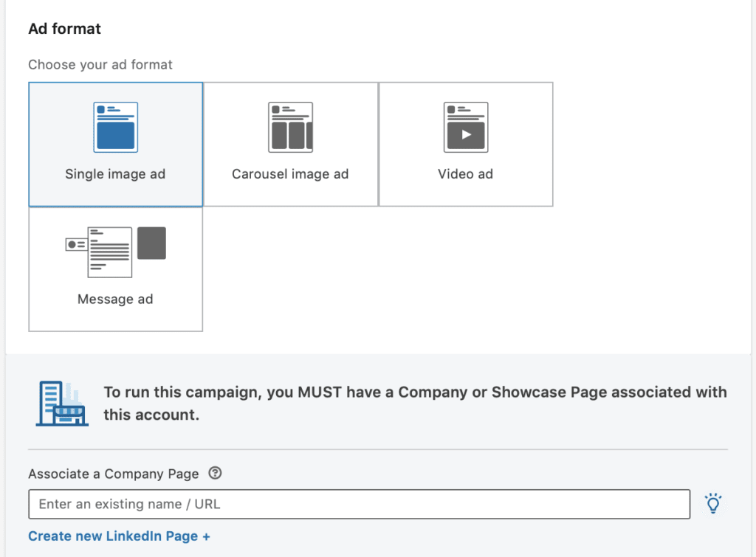Click the Message ad document icon
This screenshot has width=756, height=557.
pyautogui.click(x=109, y=252)
